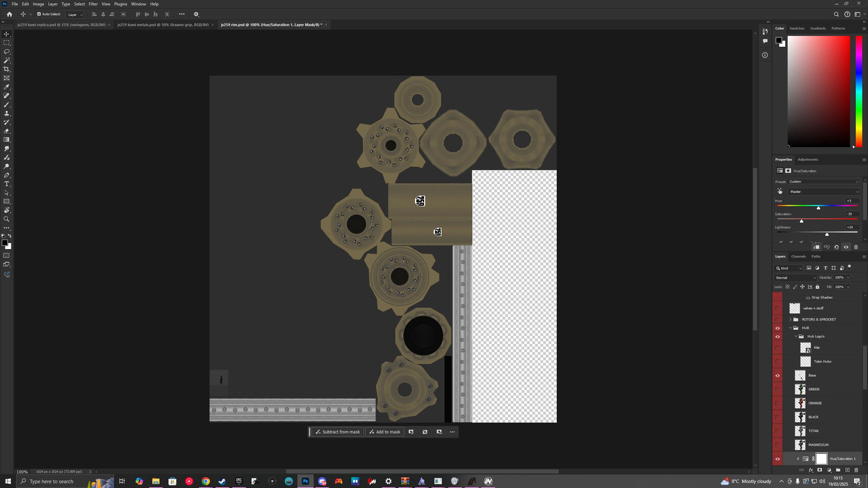Image resolution: width=868 pixels, height=488 pixels.
Task: Click the Subtract from mask button
Action: pos(338,432)
